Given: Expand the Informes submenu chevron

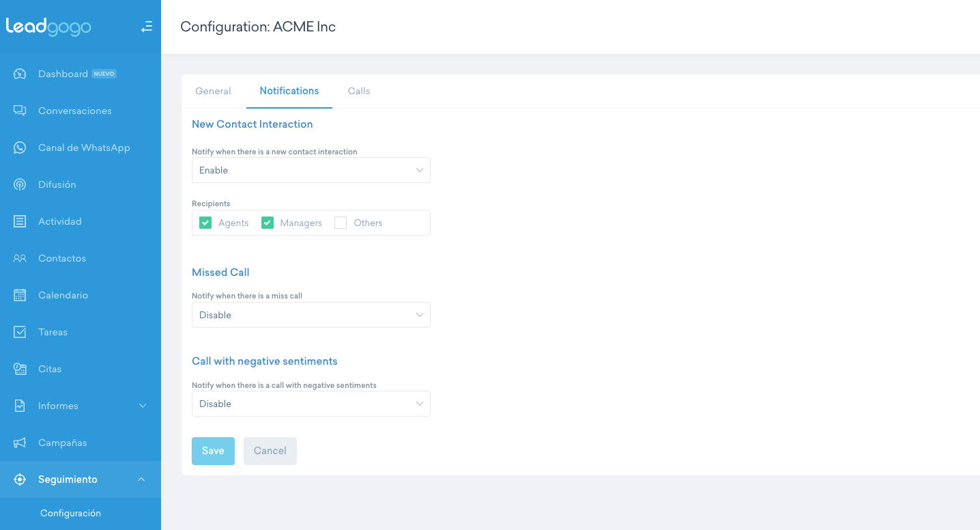Looking at the screenshot, I should pyautogui.click(x=143, y=406).
